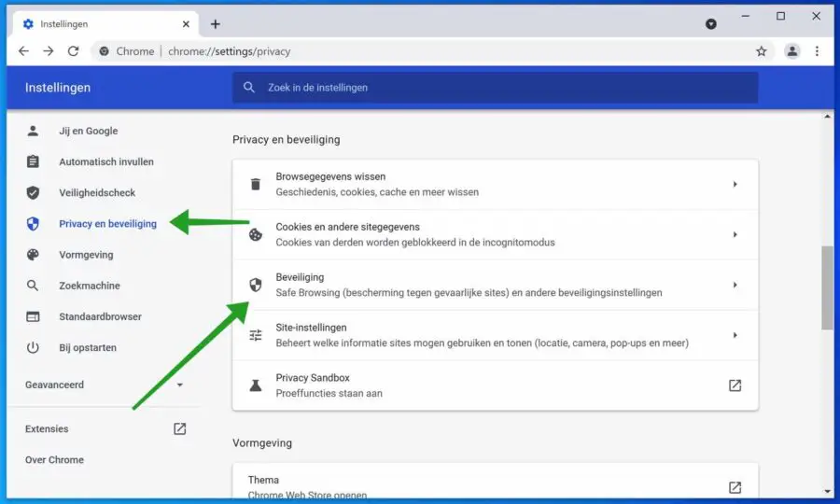Click the arrow on the Cookies en andere sitegegevens row

point(735,234)
